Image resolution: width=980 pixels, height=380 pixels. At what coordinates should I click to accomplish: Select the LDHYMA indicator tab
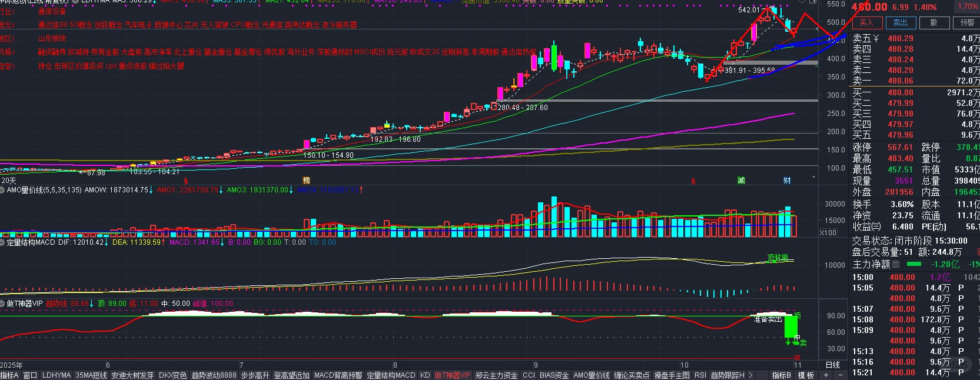pyautogui.click(x=57, y=375)
